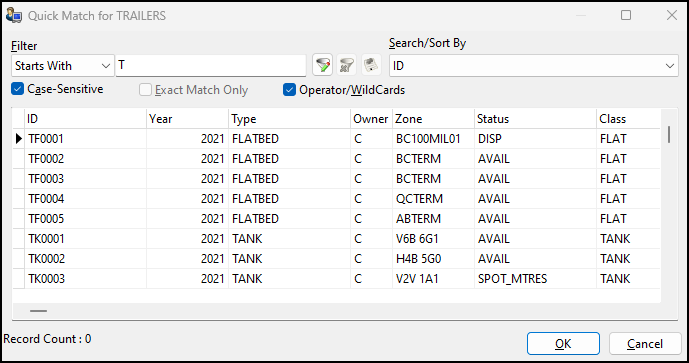Clear filter with the crossed funnel icon
Viewport: 689px width, 363px height.
[347, 65]
